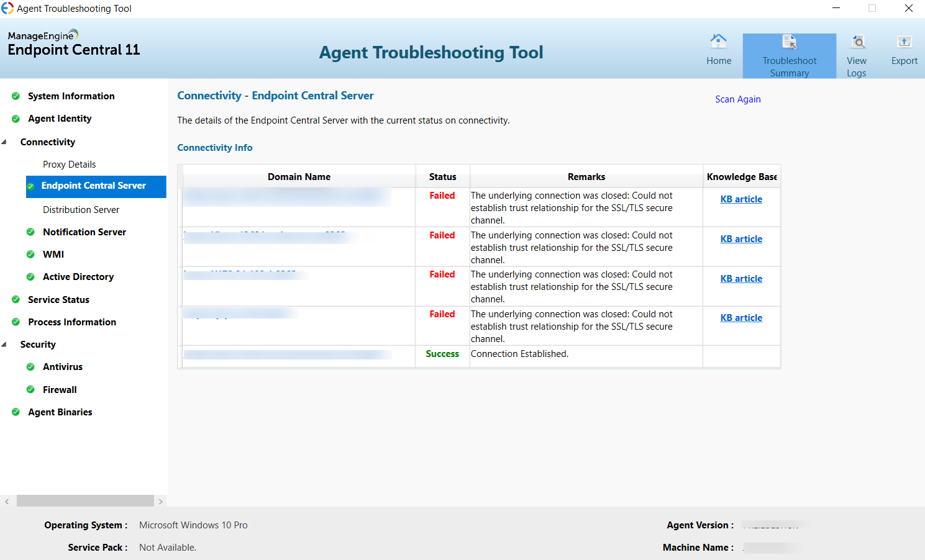This screenshot has width=925, height=560.
Task: Click the Status column header
Action: click(443, 177)
